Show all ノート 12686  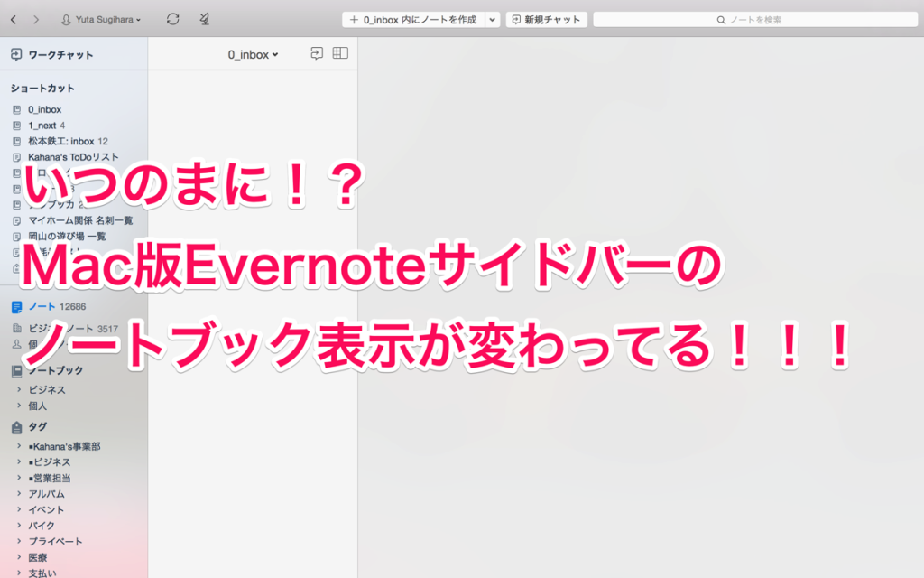coord(57,307)
